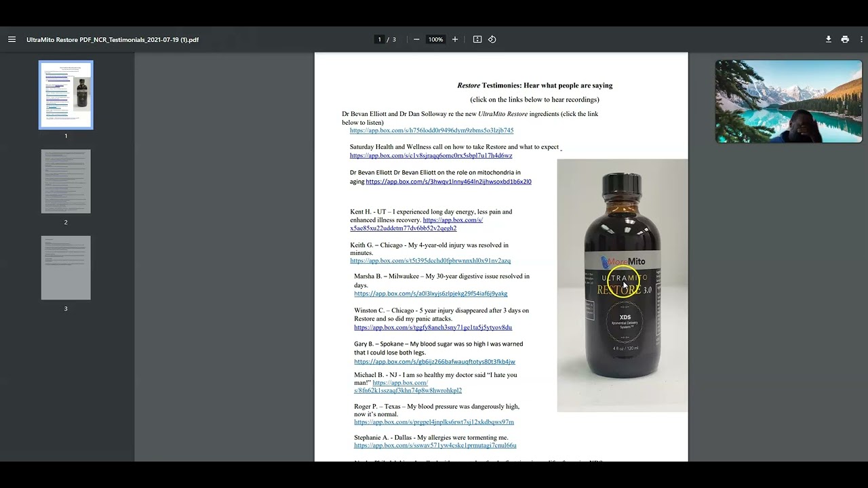Open the mitochondria in aging link
The width and height of the screenshot is (868, 488).
pyautogui.click(x=448, y=182)
